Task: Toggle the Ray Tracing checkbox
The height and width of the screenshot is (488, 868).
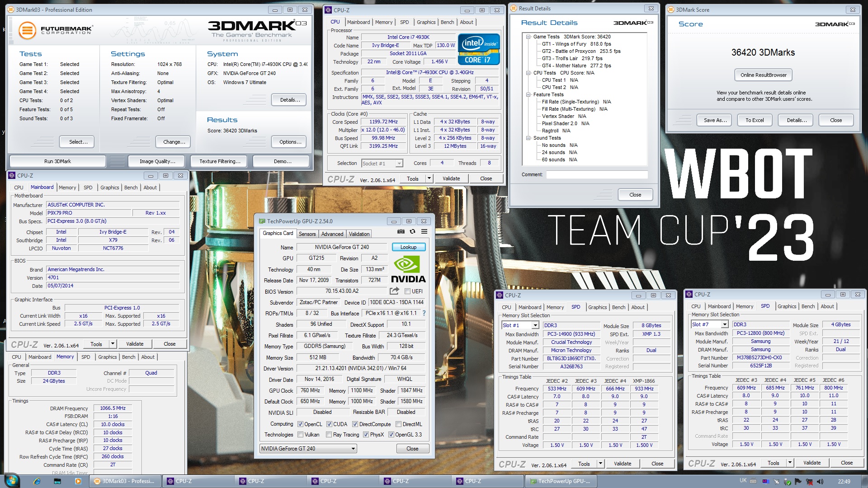Action: [x=329, y=435]
